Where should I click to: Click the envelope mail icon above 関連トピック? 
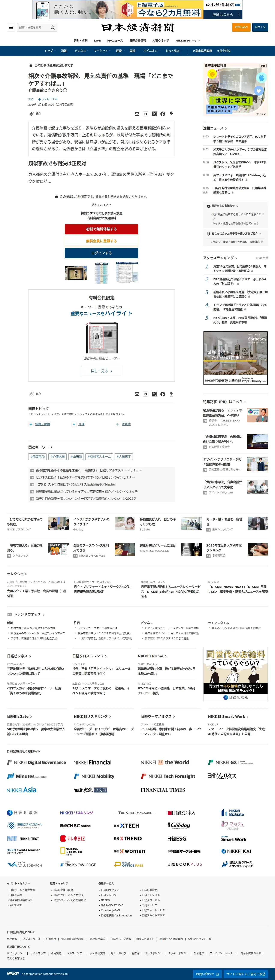pyautogui.click(x=137, y=394)
